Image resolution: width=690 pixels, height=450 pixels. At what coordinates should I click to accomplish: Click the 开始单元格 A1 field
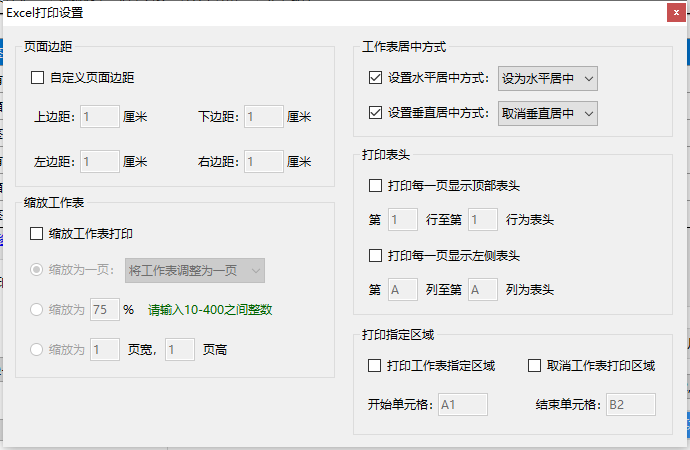tap(463, 405)
